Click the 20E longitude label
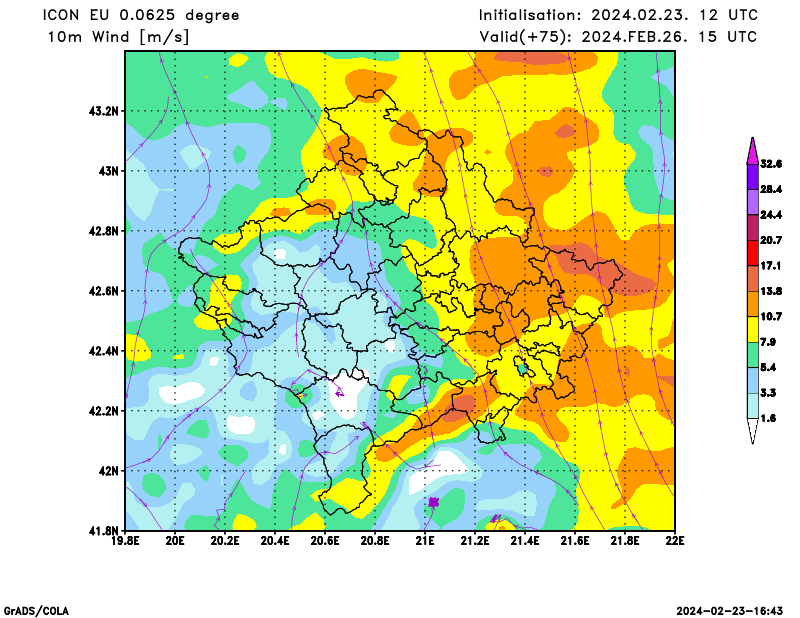The width and height of the screenshot is (800, 618). (x=176, y=541)
